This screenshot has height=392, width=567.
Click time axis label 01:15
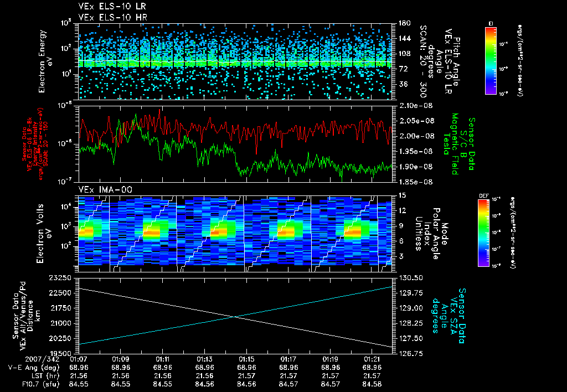pos(246,359)
